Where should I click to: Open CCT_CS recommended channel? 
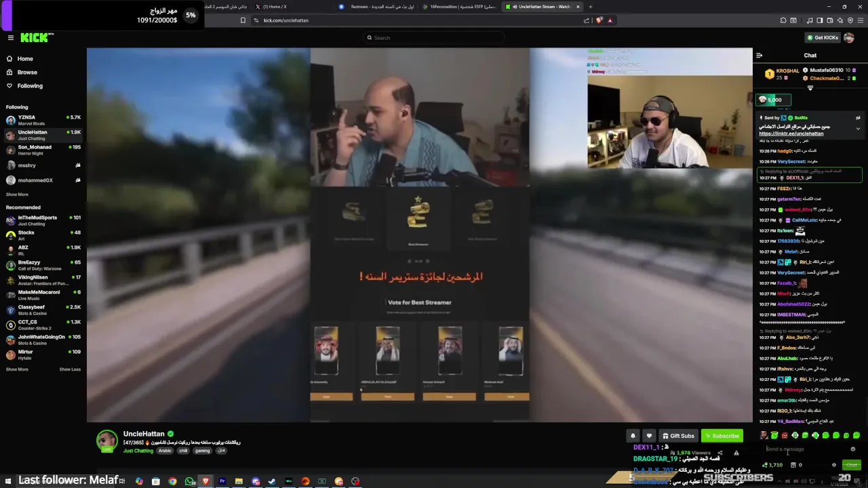(x=43, y=325)
